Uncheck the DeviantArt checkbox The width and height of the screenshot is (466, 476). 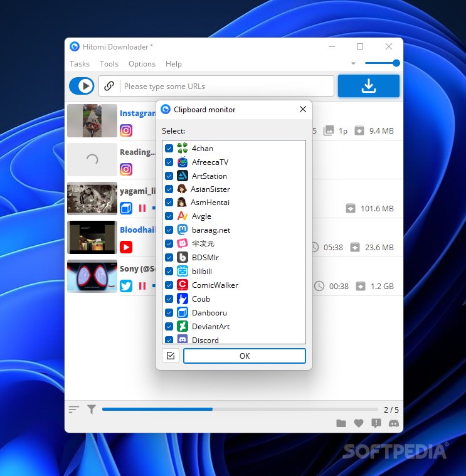click(x=169, y=326)
